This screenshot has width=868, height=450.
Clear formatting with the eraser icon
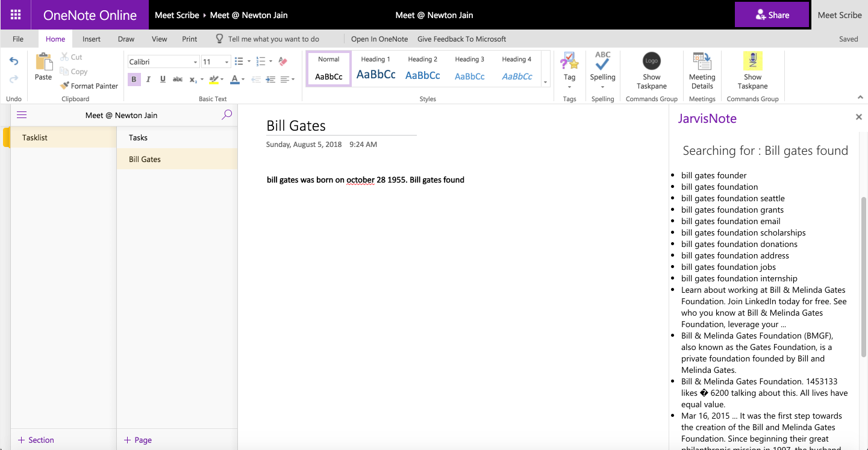283,61
